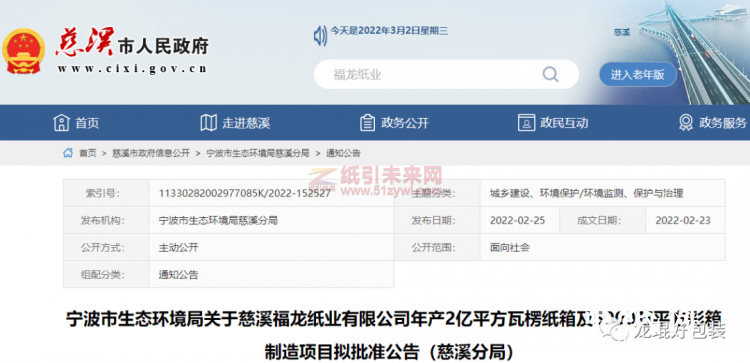Open the 首页 navigation menu item
The width and height of the screenshot is (750, 363).
87,123
